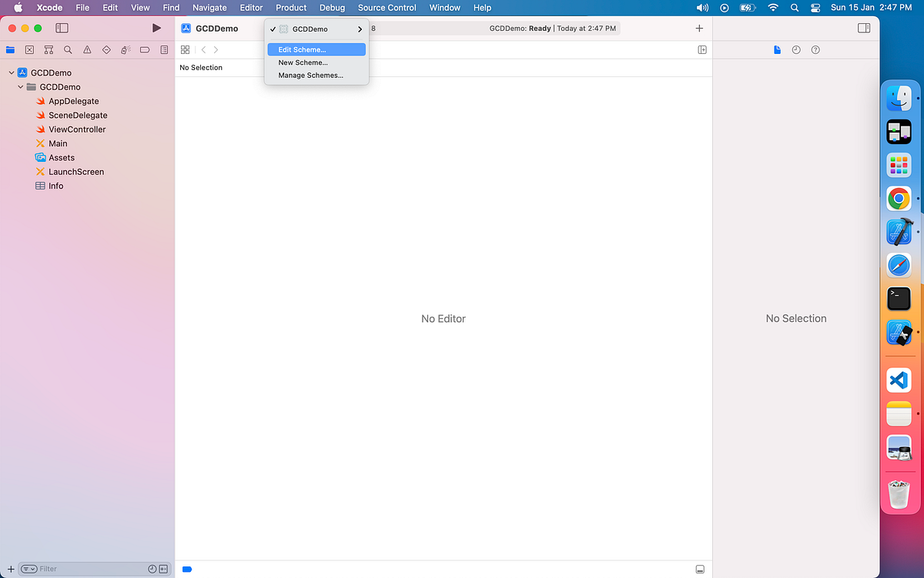Run the GCDDemo app with play button
Screen dimensions: 924x578
pos(156,28)
